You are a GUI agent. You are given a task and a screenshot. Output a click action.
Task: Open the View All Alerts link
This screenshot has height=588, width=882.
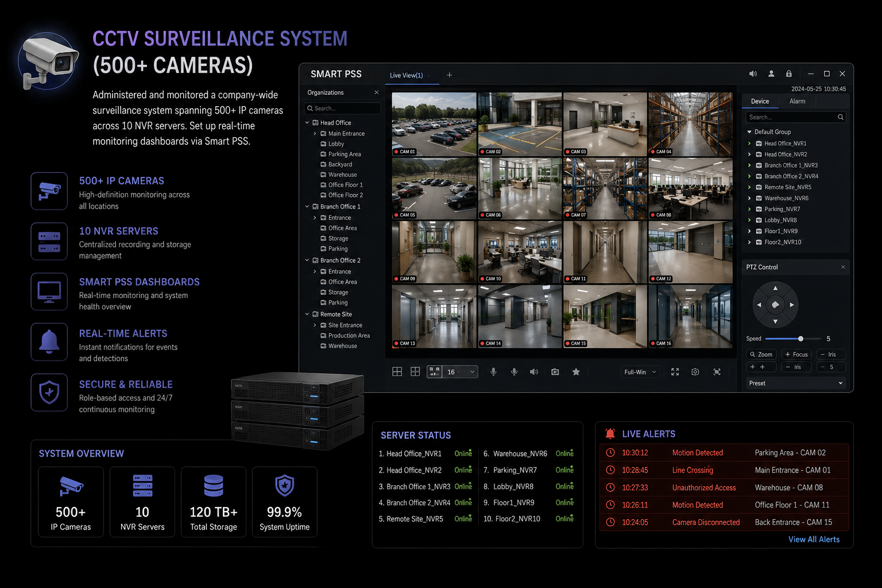pyautogui.click(x=814, y=539)
